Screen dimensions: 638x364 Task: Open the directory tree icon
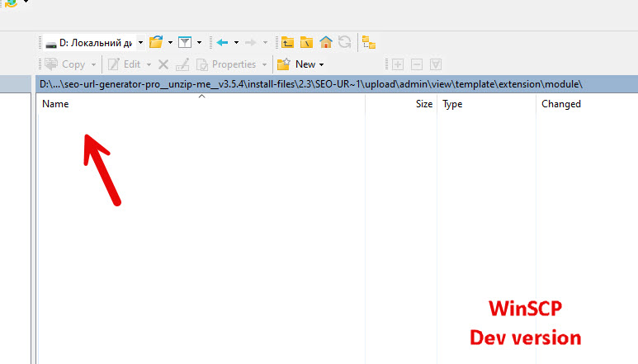point(369,42)
